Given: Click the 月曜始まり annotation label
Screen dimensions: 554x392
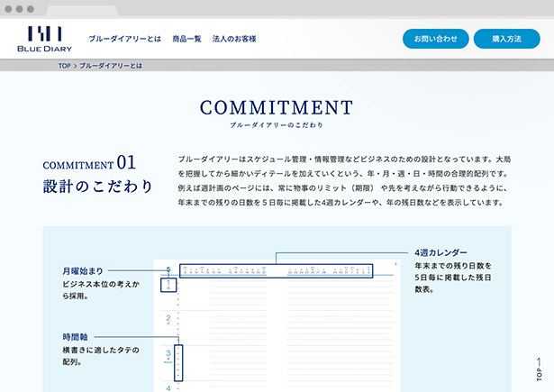Looking at the screenshot, I should (x=83, y=271).
